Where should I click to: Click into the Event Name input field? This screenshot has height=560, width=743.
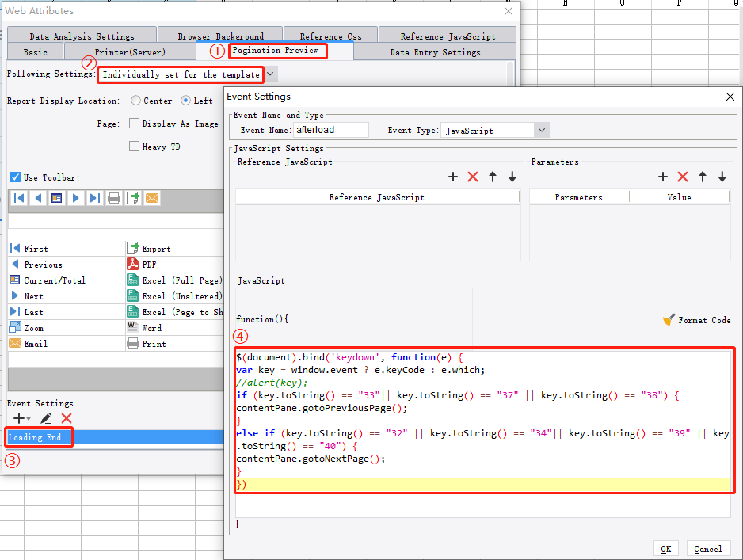coord(330,130)
